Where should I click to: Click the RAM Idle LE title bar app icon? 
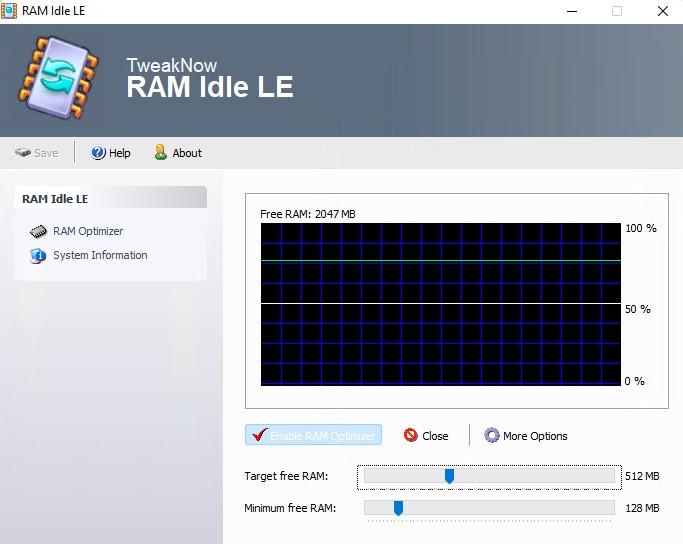(9, 11)
